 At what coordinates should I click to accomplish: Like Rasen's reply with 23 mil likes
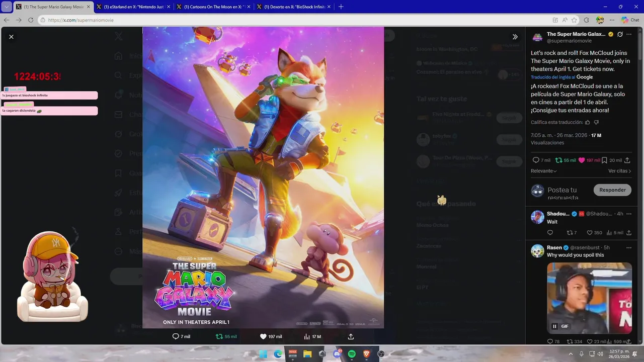590,341
